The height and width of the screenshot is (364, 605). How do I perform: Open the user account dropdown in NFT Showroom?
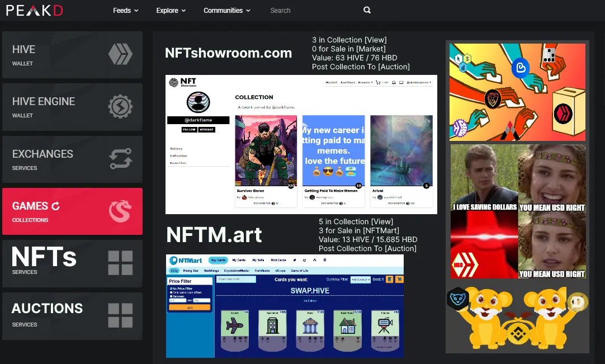[419, 83]
